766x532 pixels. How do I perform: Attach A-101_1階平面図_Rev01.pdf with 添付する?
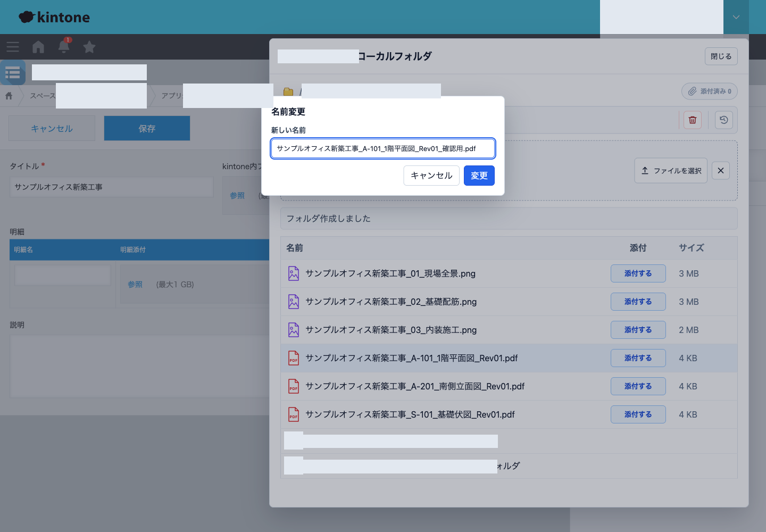[x=638, y=358]
